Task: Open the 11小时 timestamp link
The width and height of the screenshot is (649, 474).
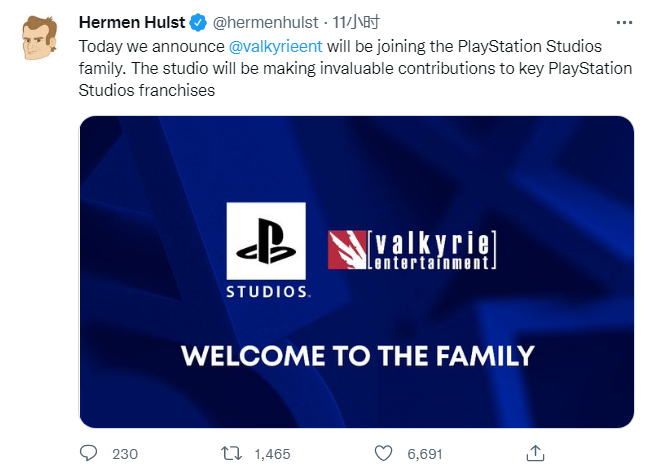Action: [x=356, y=22]
